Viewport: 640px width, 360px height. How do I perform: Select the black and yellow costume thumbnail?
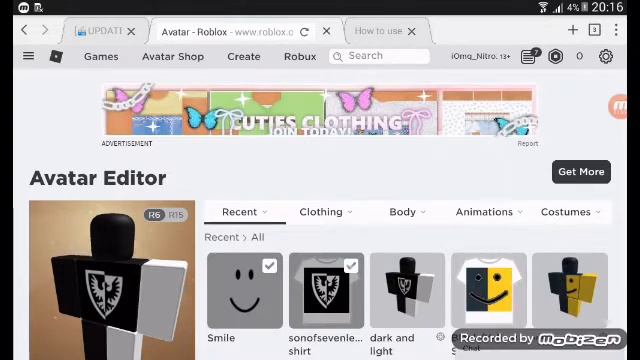point(570,291)
